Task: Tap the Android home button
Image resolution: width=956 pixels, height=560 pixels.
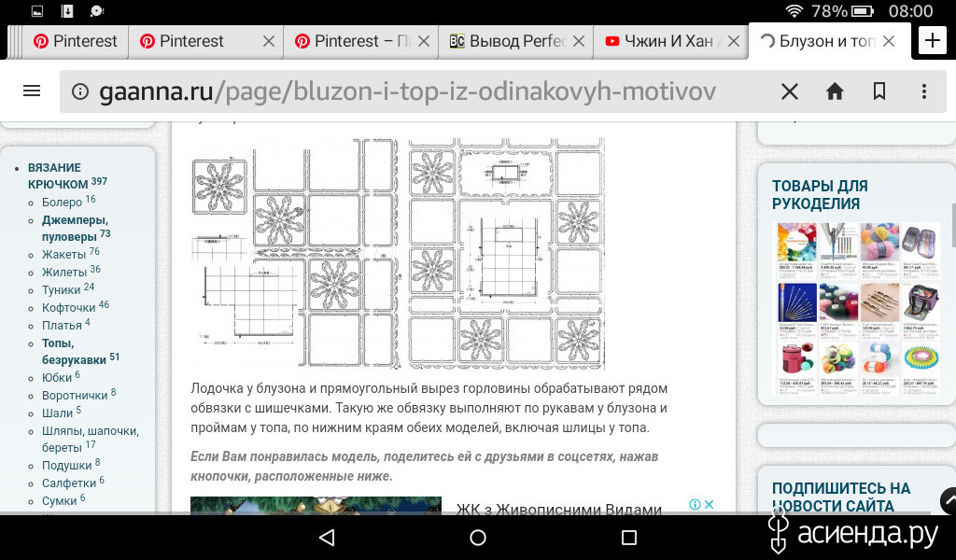Action: click(478, 537)
